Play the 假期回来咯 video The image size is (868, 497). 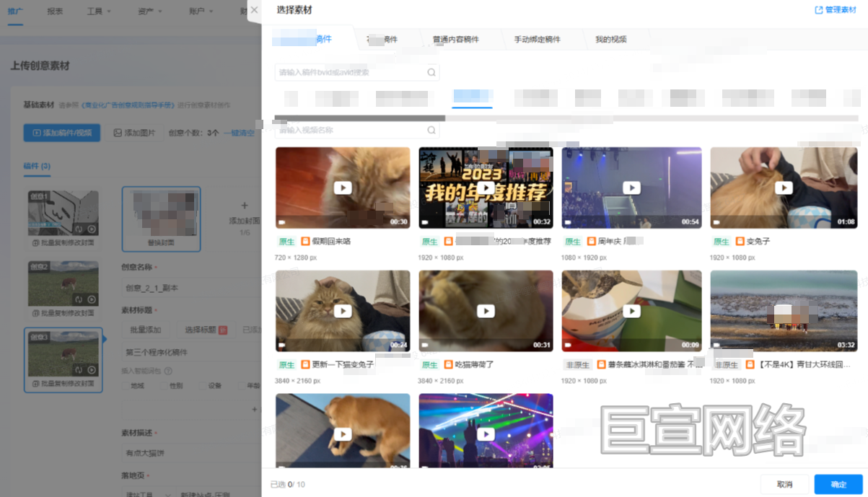coord(343,188)
